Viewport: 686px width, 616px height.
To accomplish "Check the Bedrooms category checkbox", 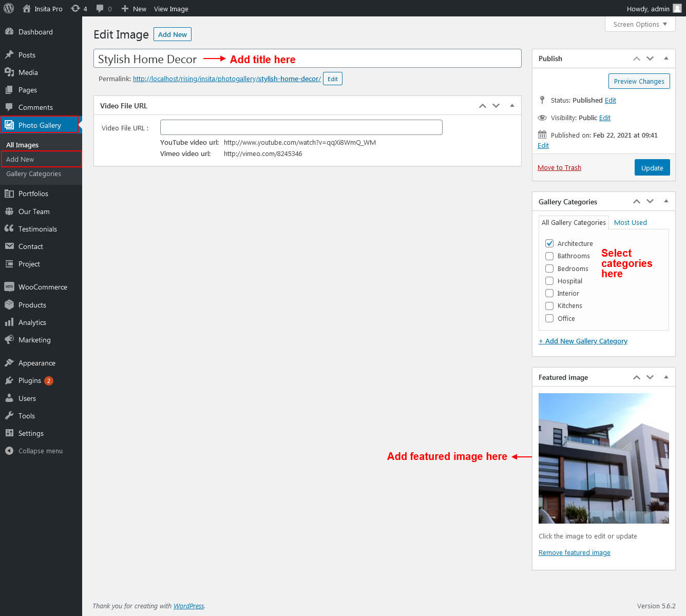I will (549, 268).
